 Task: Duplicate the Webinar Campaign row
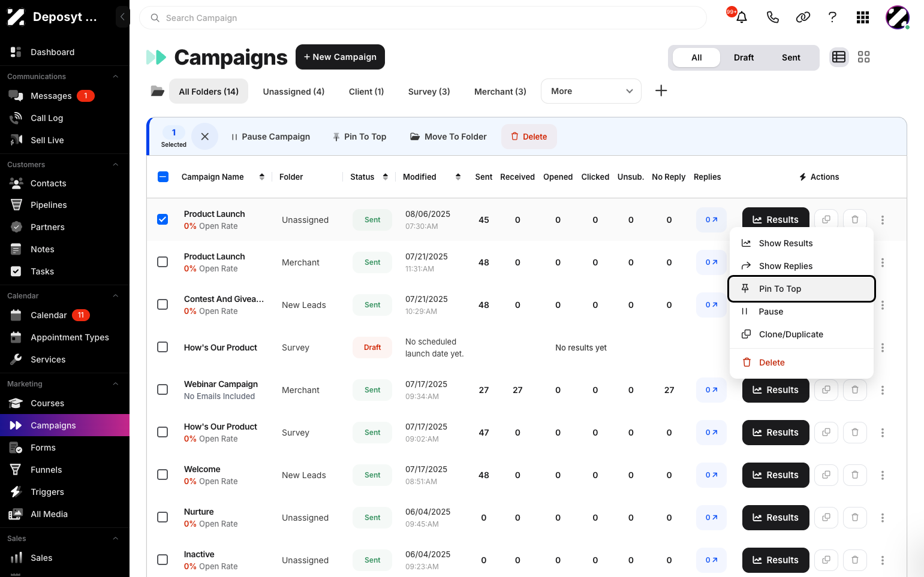click(x=826, y=390)
